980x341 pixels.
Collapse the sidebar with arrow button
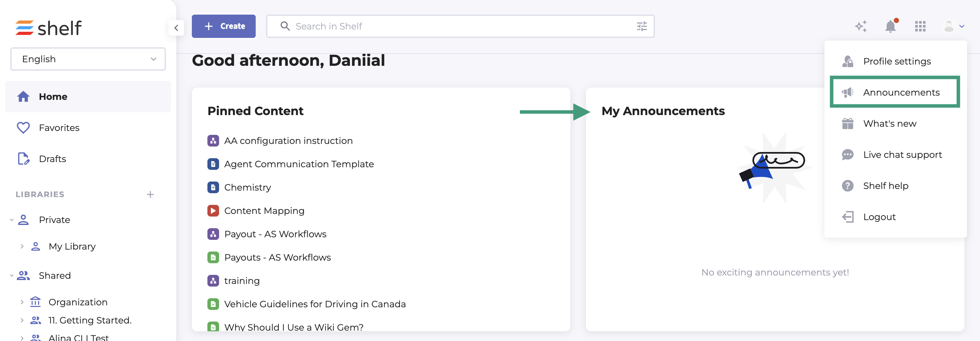point(176,28)
